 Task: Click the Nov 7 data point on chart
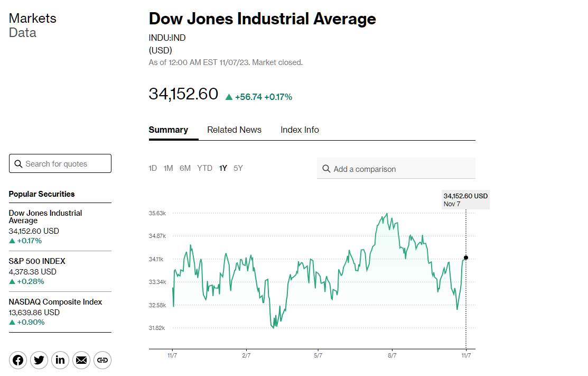tap(466, 258)
